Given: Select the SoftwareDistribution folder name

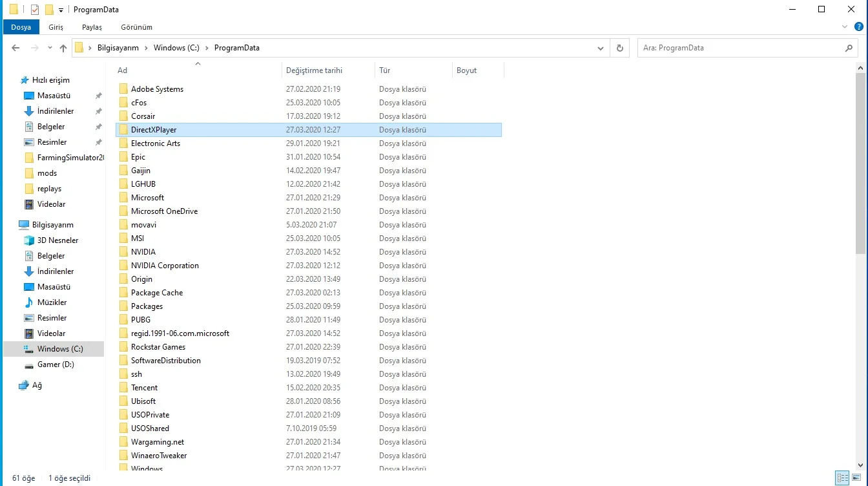Looking at the screenshot, I should [x=166, y=361].
